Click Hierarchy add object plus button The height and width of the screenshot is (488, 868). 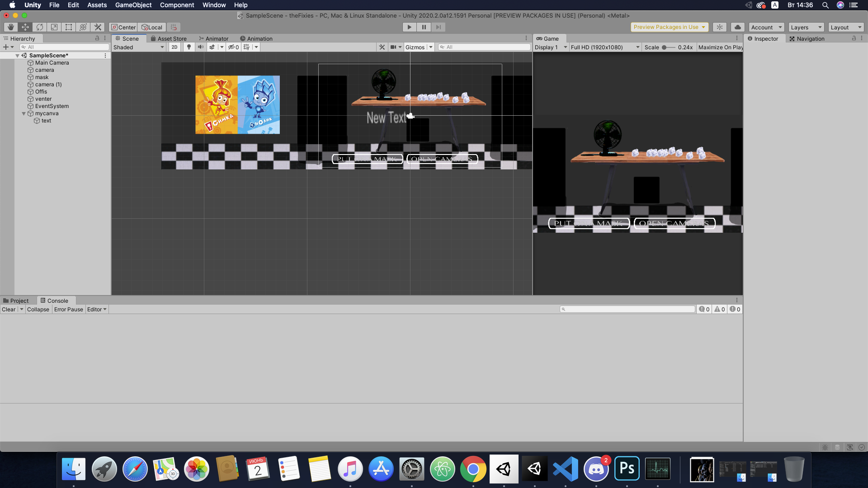pos(6,47)
